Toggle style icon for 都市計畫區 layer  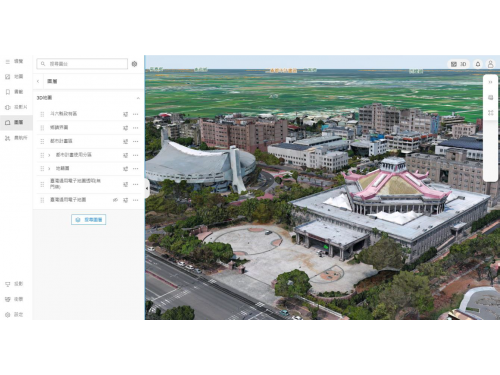(126, 141)
